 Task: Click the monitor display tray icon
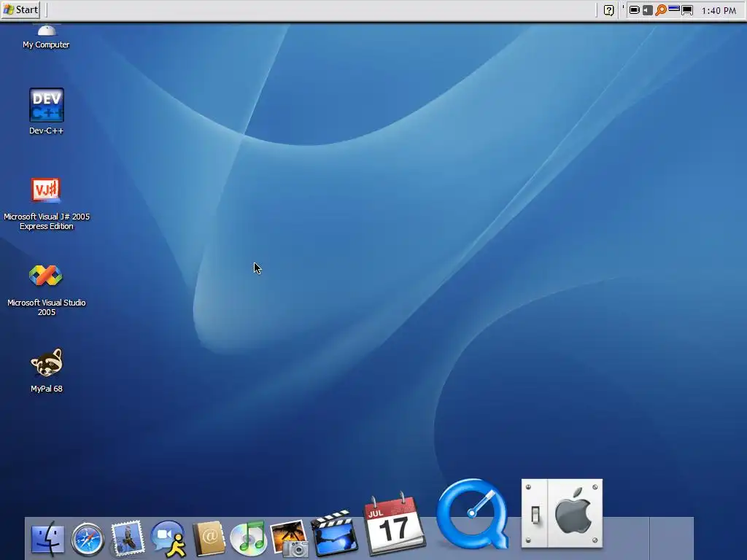tap(687, 10)
